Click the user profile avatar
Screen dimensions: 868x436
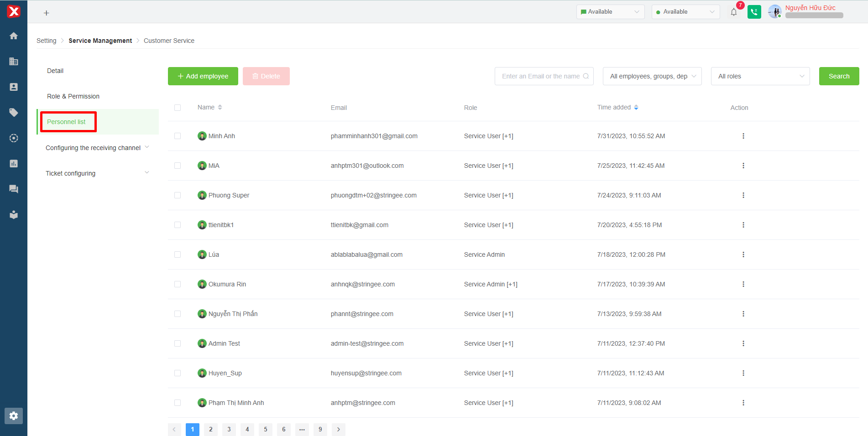pyautogui.click(x=775, y=12)
